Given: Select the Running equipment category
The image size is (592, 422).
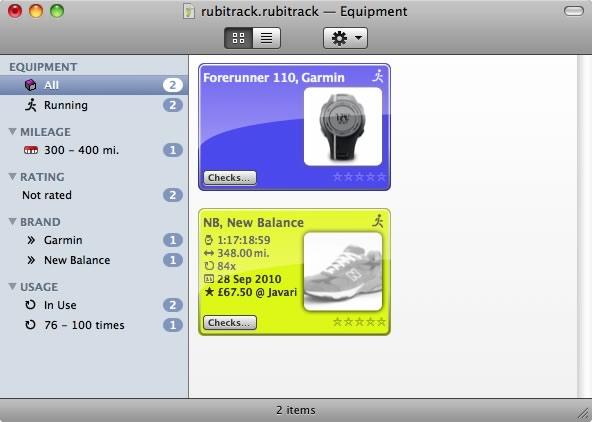Looking at the screenshot, I should pyautogui.click(x=94, y=105).
